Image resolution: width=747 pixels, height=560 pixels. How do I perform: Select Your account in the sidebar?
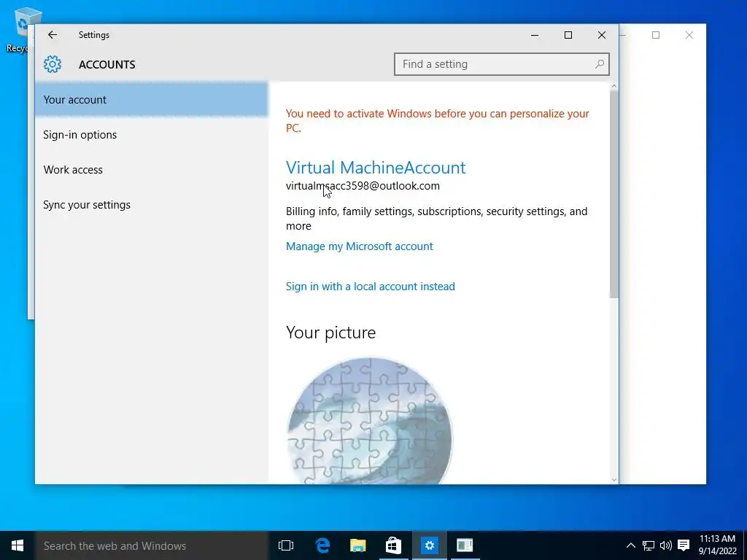[152, 99]
